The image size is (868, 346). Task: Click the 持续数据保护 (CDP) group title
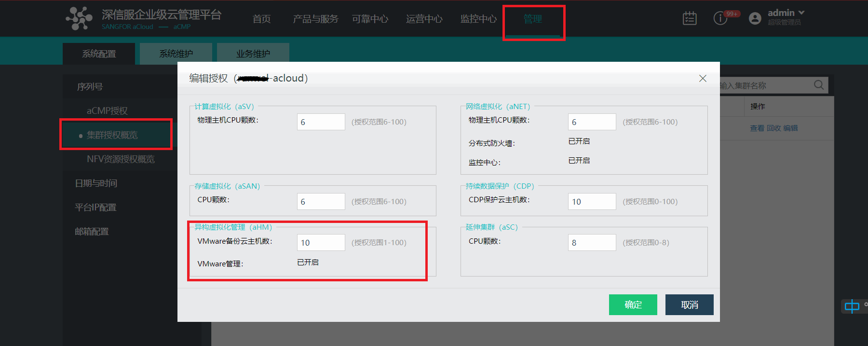500,186
